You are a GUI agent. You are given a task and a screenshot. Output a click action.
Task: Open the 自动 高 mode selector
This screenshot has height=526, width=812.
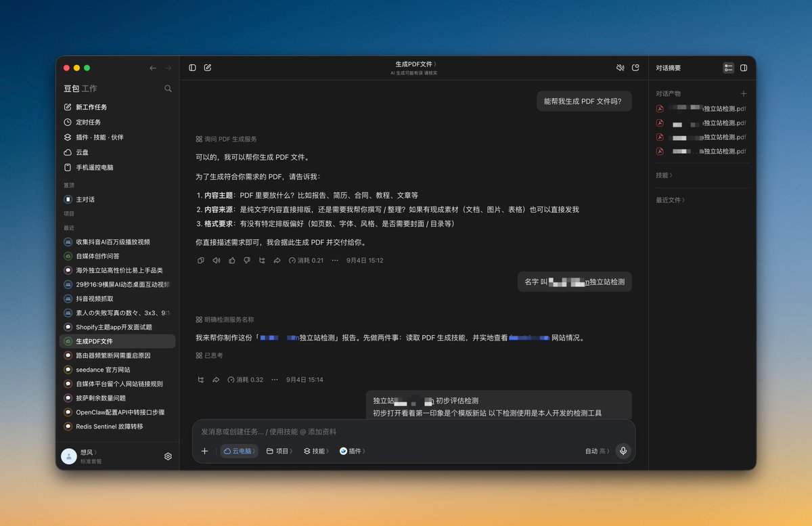point(597,451)
